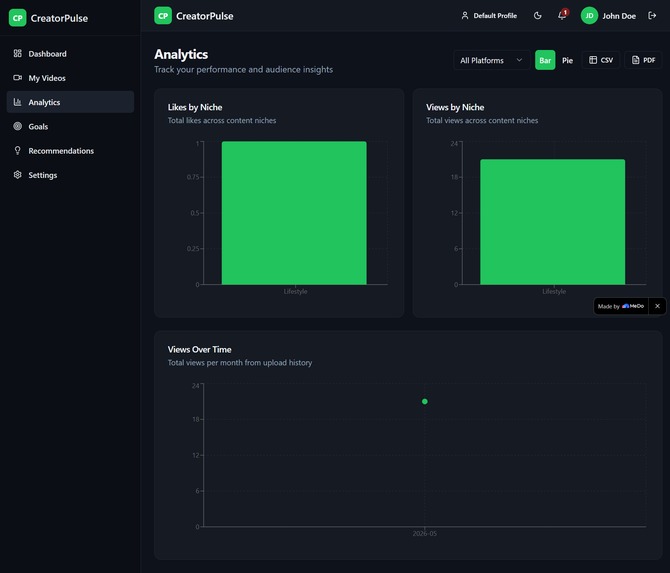670x573 pixels.
Task: Click the JD user avatar
Action: [589, 16]
